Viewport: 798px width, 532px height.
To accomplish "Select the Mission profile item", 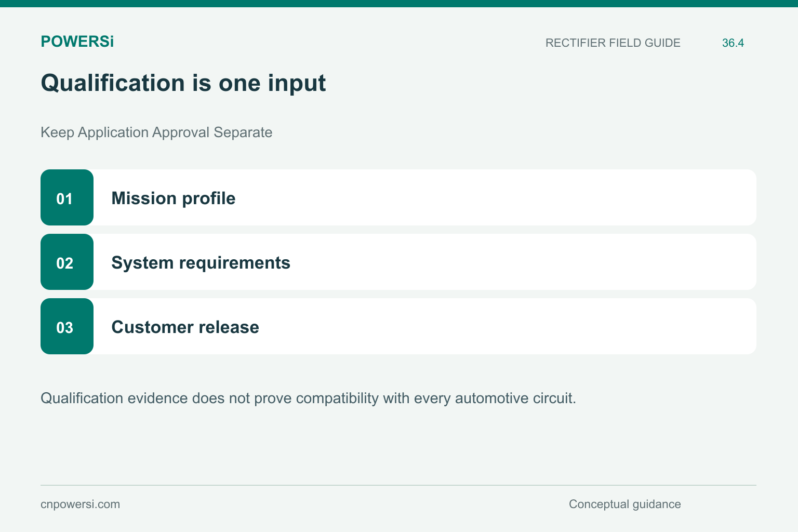I will click(398, 197).
